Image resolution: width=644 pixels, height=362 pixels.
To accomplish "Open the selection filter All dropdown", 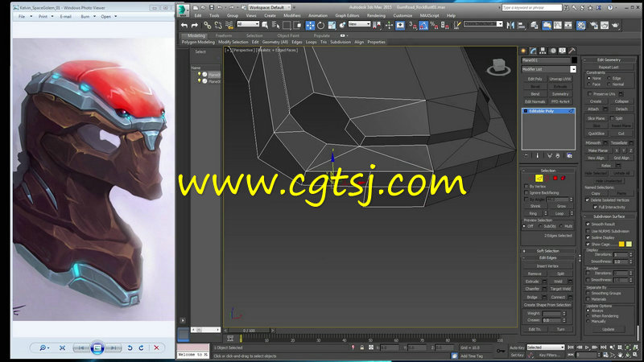I will click(248, 24).
